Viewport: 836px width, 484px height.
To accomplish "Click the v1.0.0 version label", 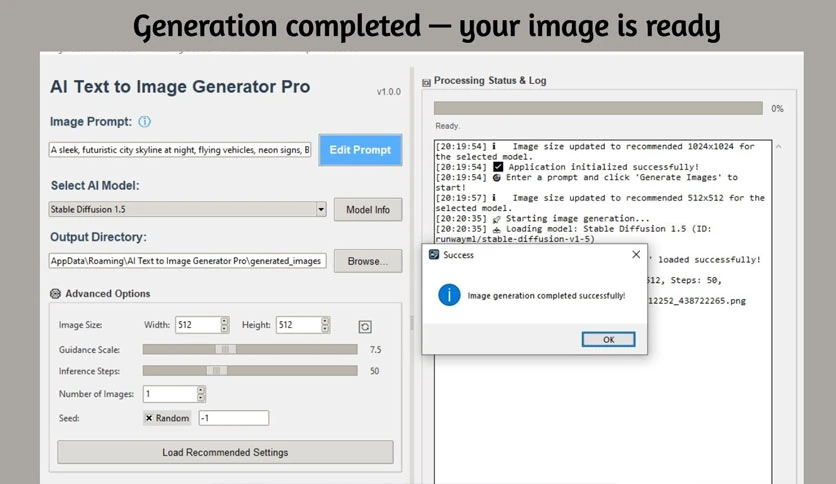I will pos(389,92).
